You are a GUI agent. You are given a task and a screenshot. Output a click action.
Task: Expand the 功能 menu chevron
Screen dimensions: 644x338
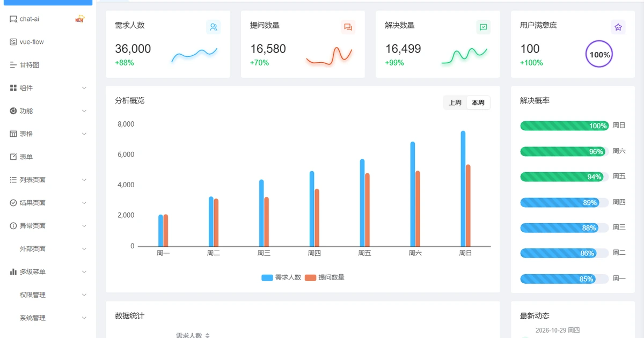(x=84, y=111)
